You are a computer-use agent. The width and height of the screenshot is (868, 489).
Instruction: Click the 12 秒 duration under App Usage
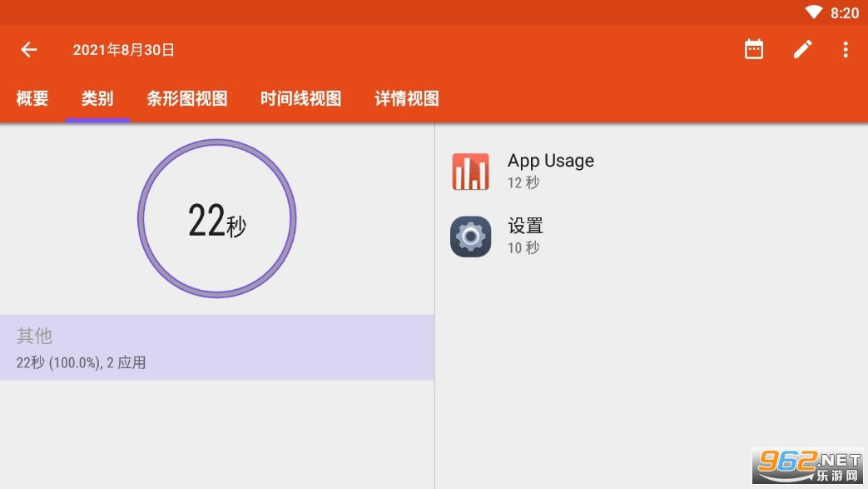[523, 182]
